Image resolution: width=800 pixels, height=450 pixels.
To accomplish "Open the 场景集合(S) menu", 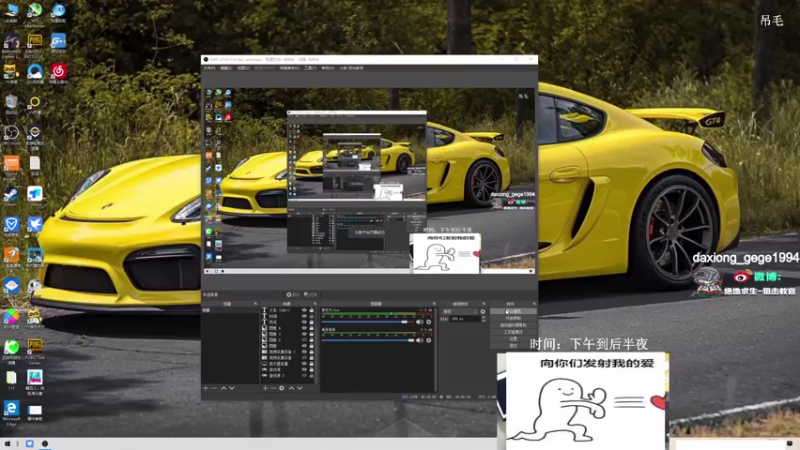I will 289,68.
